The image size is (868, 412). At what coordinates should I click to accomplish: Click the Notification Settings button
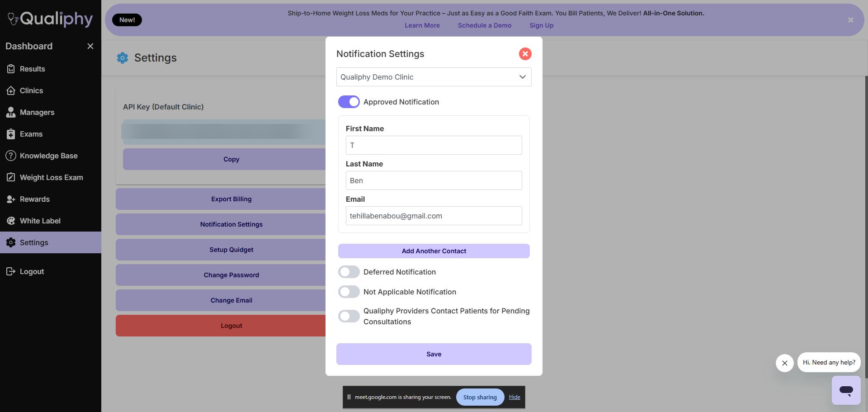(221, 224)
